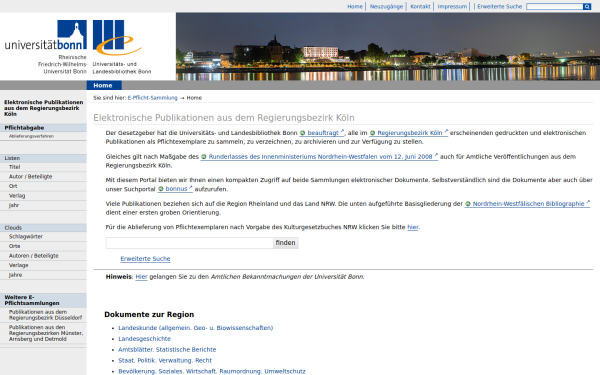
Task: Open the Jahr list in sidebar
Action: 14,205
